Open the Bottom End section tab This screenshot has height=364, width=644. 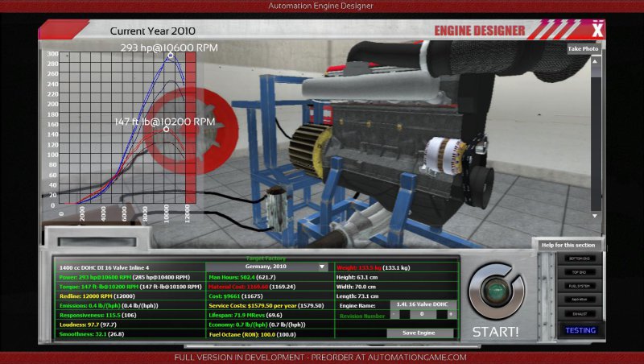tap(580, 260)
